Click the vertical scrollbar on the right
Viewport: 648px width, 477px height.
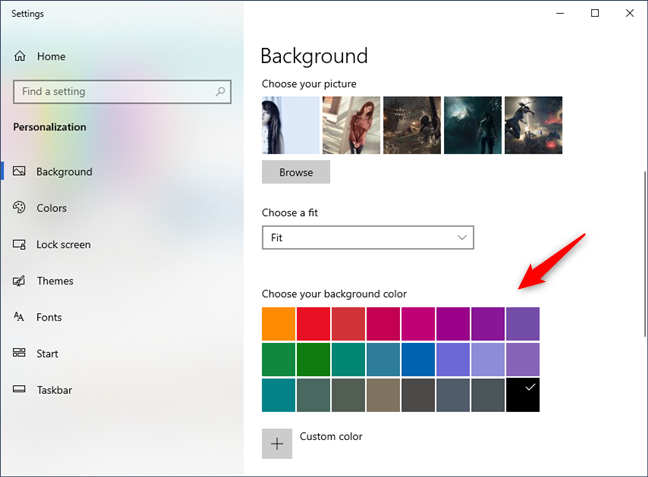pos(642,250)
